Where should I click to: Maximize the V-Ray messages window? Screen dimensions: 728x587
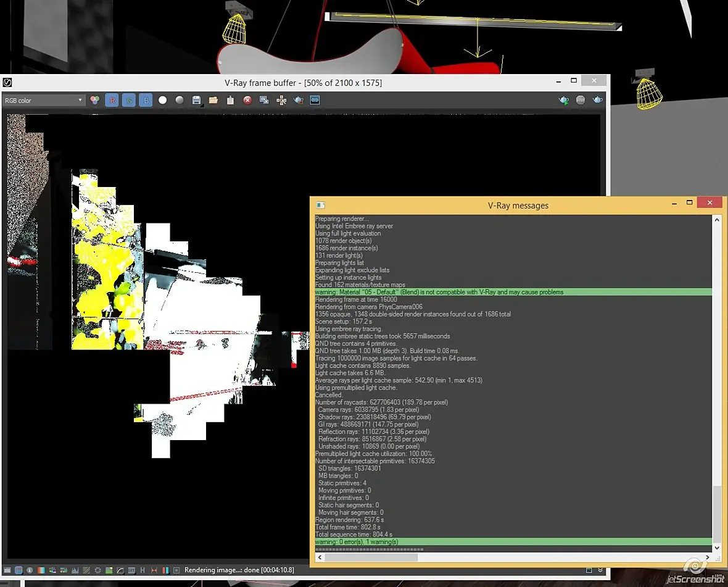pyautogui.click(x=690, y=202)
